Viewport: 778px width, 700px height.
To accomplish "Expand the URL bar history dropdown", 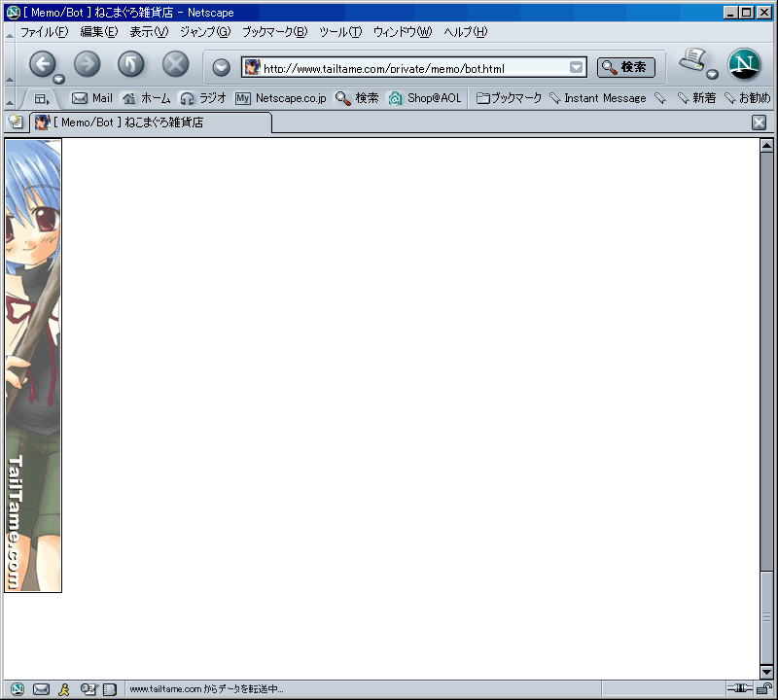I will 576,67.
